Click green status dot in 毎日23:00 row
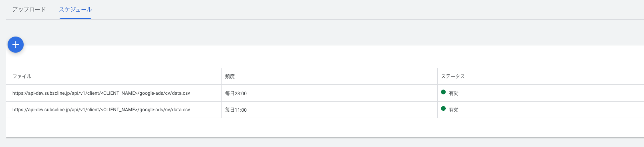 click(x=443, y=92)
